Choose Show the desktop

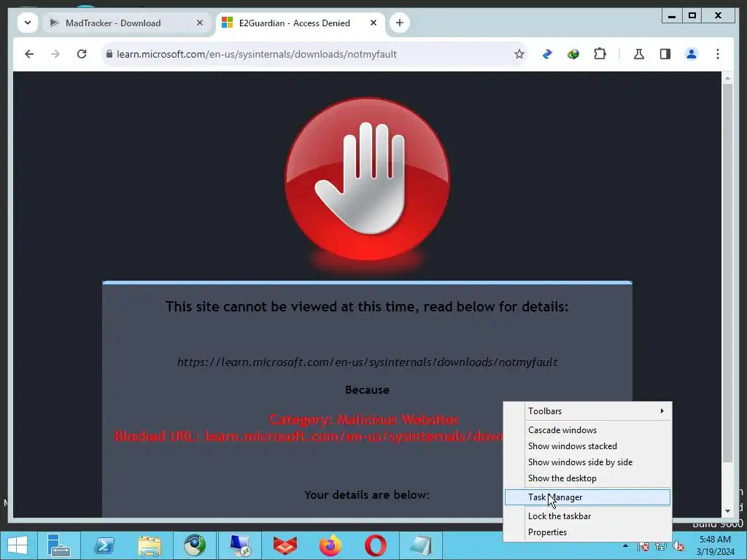587,478
